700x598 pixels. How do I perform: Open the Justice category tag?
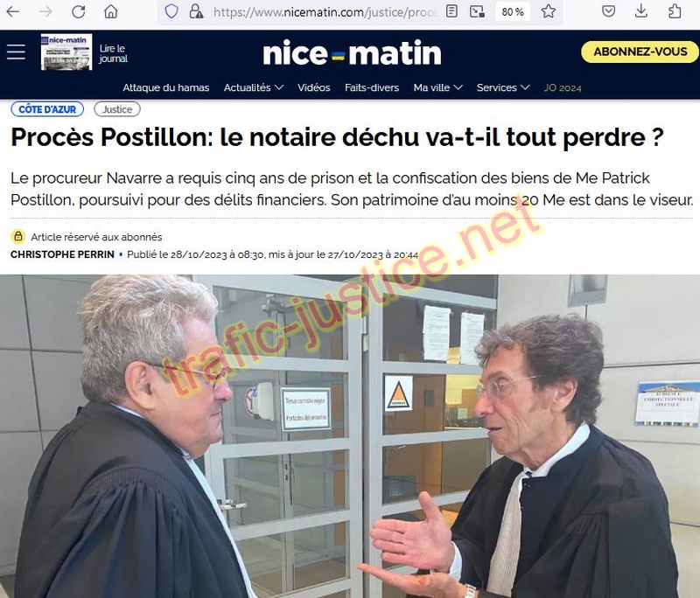click(117, 109)
